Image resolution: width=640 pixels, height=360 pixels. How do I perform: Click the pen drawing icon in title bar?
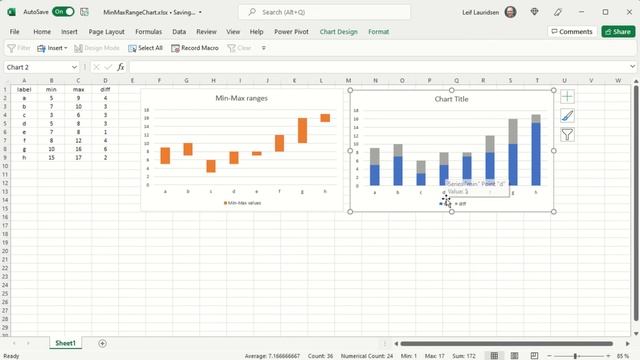pos(558,12)
